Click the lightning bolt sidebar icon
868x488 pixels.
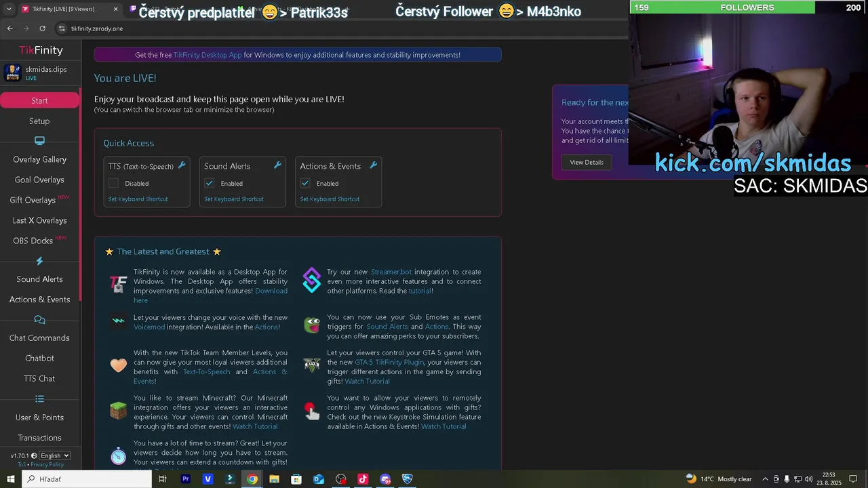(39, 261)
